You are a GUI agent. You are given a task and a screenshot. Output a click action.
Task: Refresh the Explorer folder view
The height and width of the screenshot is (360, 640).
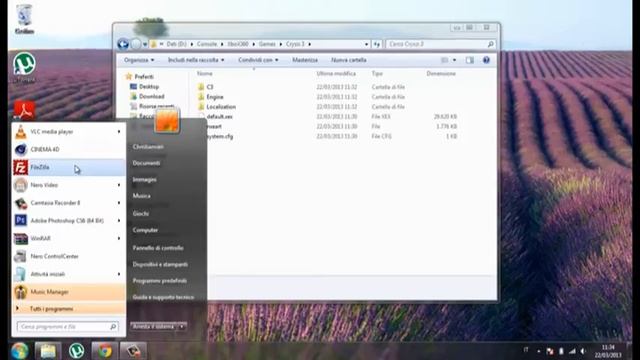pos(376,44)
